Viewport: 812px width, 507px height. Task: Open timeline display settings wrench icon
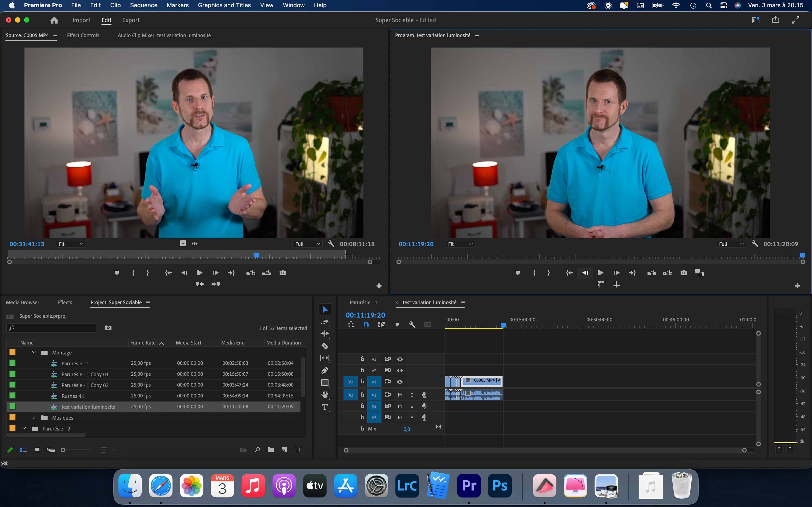pos(412,325)
